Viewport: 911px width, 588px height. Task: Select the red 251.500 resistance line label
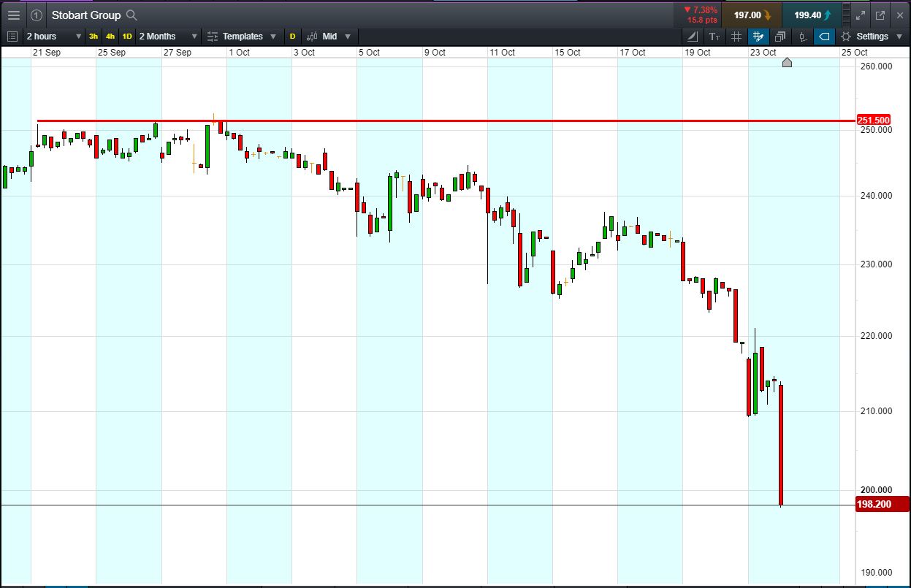coord(873,121)
